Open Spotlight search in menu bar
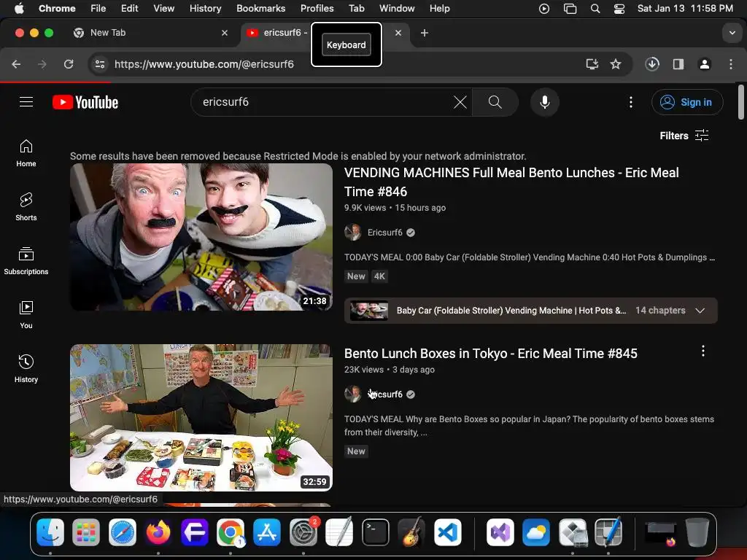Viewport: 747px width, 560px height. [595, 8]
